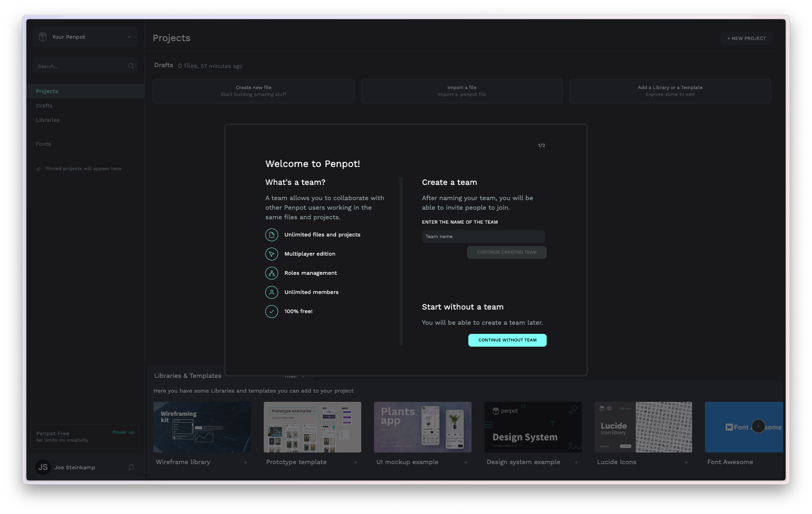Viewport: 812px width, 514px height.
Task: Open Joe Steinkamp profile menu
Action: click(74, 467)
